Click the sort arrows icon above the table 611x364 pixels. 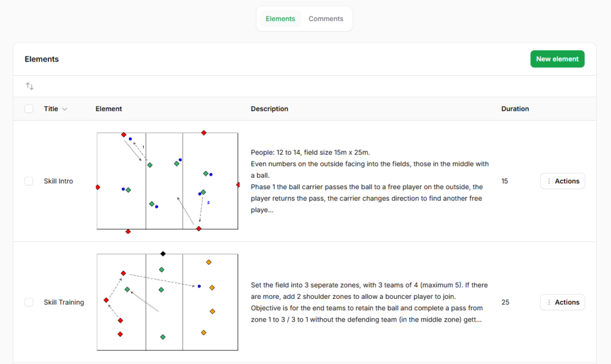point(30,87)
